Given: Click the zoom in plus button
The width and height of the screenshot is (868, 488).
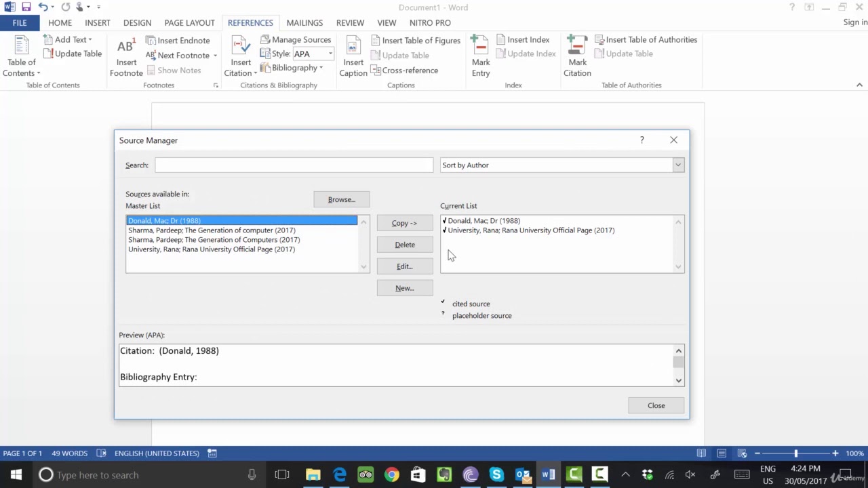Looking at the screenshot, I should [x=835, y=453].
